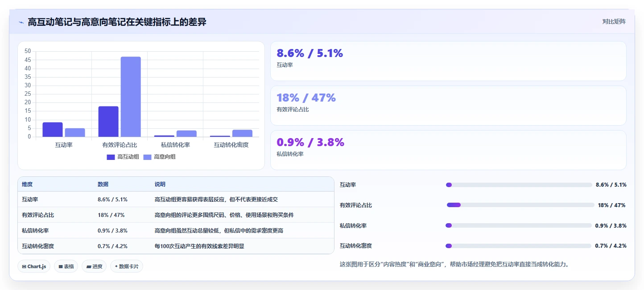
Task: Click the 50 tick on the chart's y-axis
Action: tap(28, 51)
